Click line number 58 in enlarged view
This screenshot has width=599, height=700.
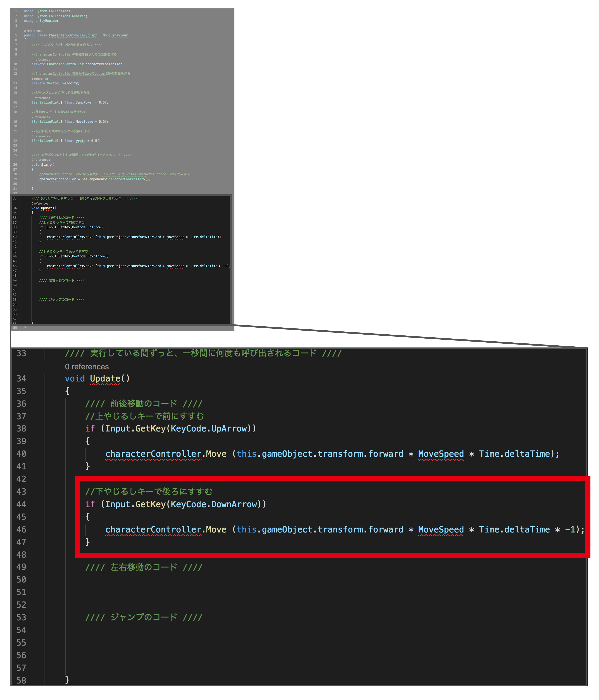(21, 680)
